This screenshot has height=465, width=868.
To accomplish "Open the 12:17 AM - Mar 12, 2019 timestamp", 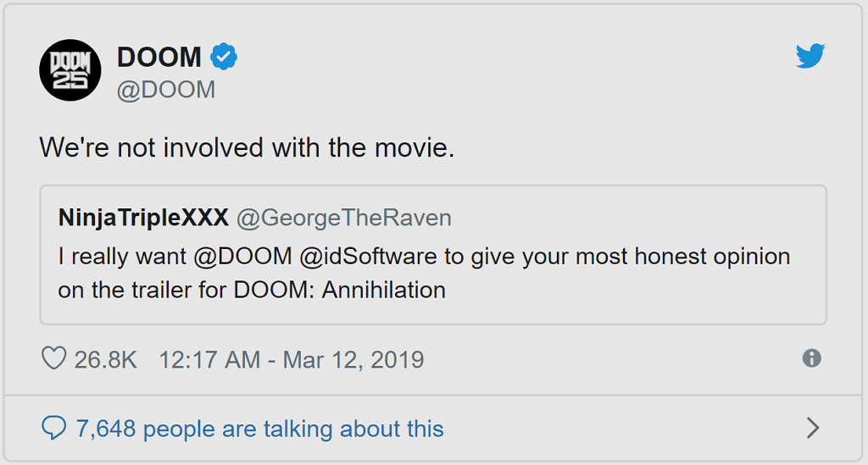I will click(x=291, y=359).
